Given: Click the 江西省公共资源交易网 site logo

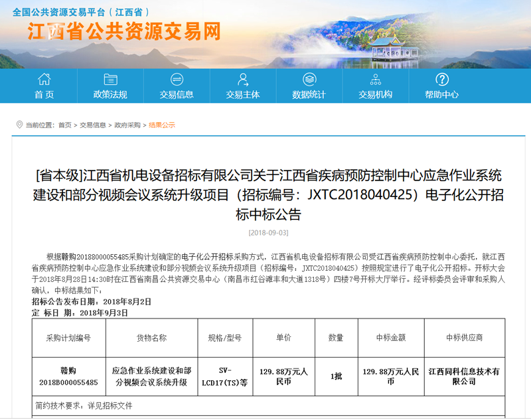Looking at the screenshot, I should click(124, 31).
